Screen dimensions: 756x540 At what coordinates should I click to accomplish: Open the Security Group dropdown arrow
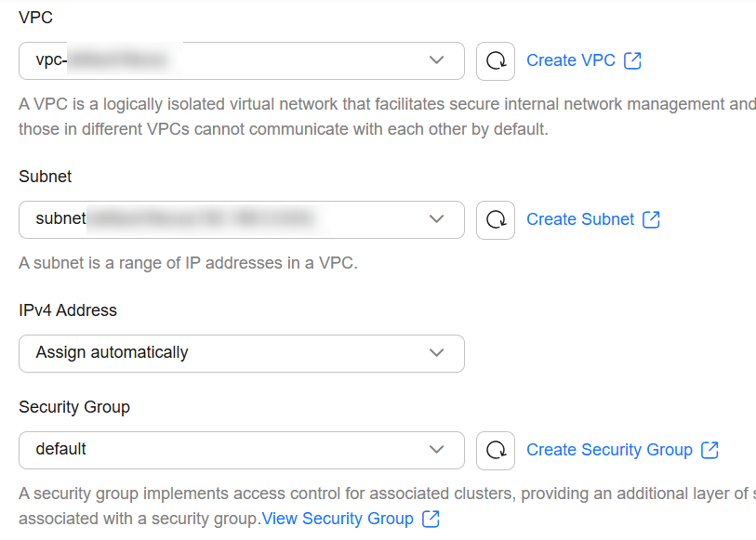click(436, 450)
